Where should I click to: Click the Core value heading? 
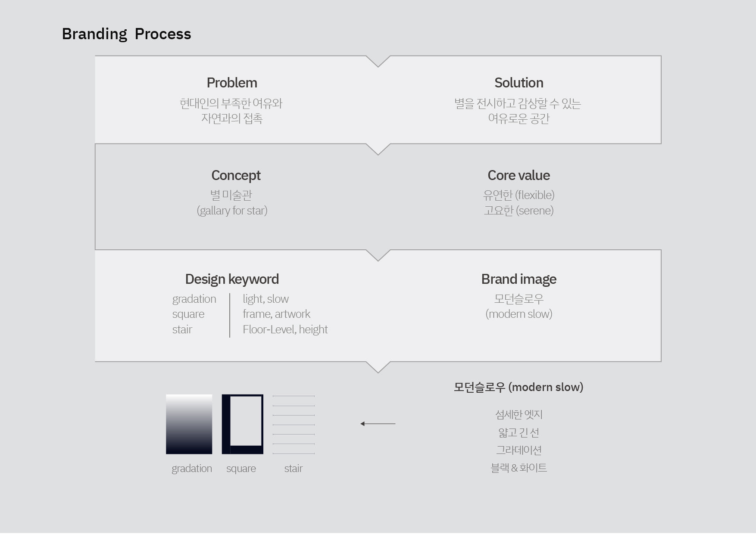[x=519, y=175]
